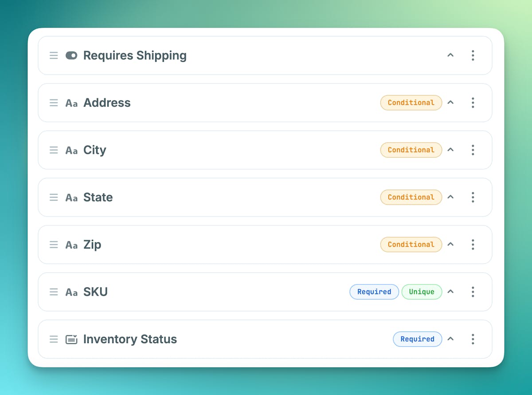
Task: Collapse the SKU field using its chevron
Action: (x=450, y=292)
